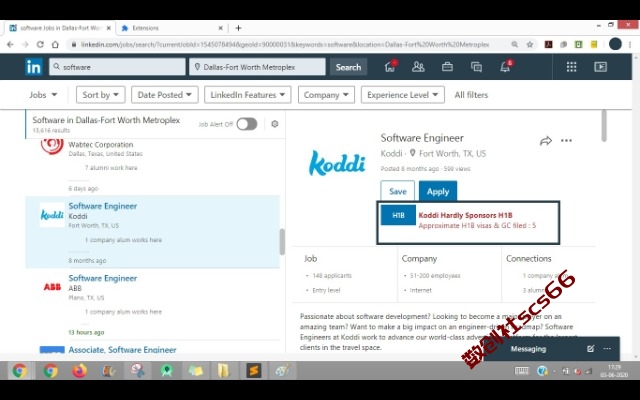
Task: Click the taskbar clock
Action: [614, 371]
